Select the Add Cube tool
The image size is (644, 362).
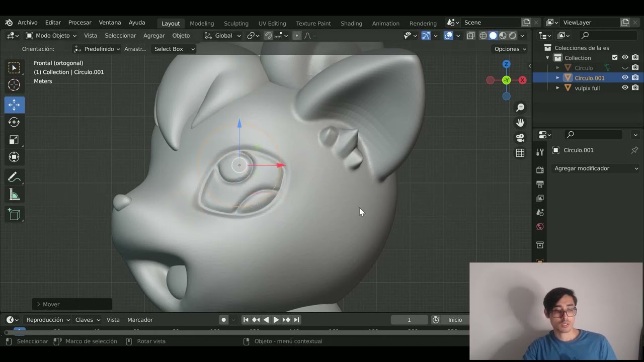tap(14, 215)
